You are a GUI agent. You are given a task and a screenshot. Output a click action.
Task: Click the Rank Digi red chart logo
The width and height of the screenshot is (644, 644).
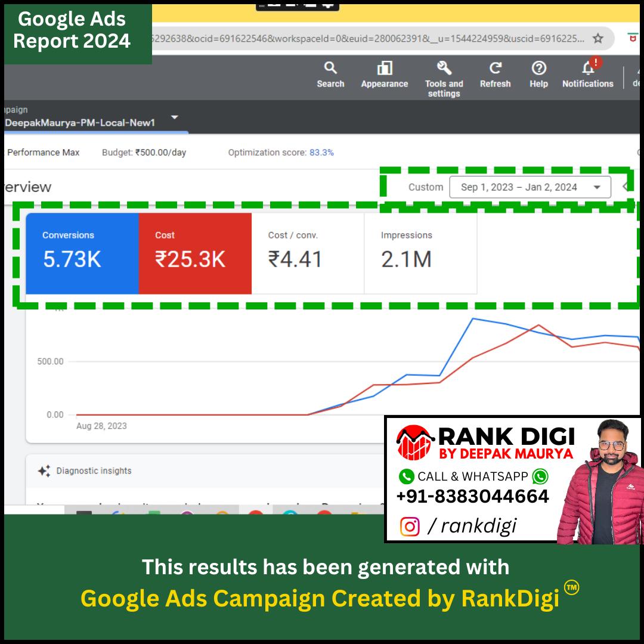415,442
